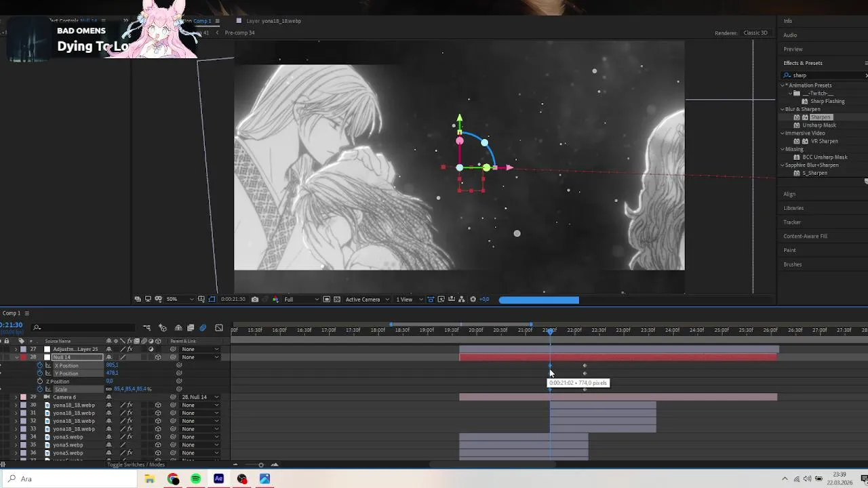Expand Camera 6 layer properties

click(16, 397)
